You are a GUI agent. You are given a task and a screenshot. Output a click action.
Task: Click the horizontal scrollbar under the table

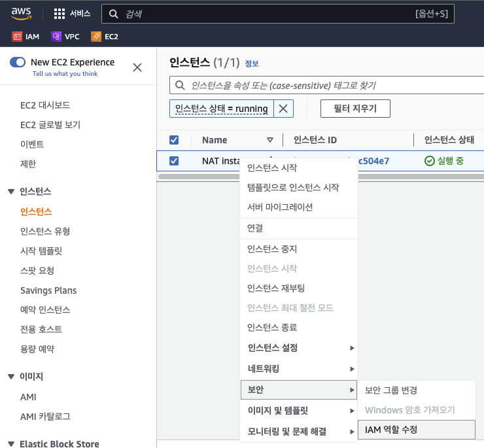pos(321,177)
